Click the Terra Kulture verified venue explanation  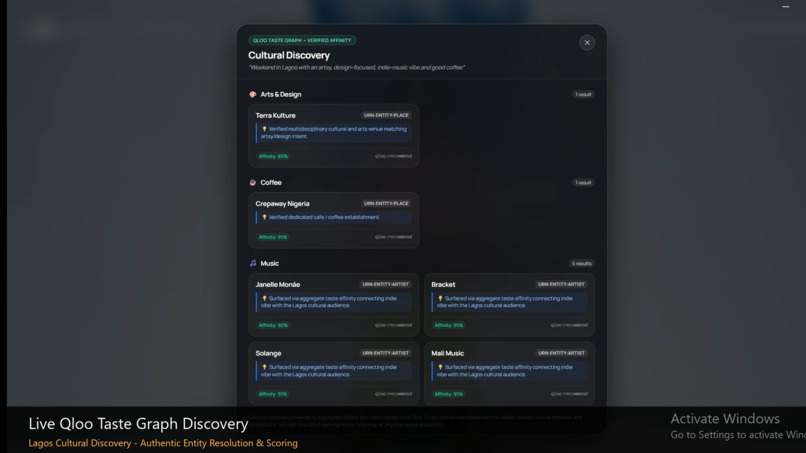[334, 133]
